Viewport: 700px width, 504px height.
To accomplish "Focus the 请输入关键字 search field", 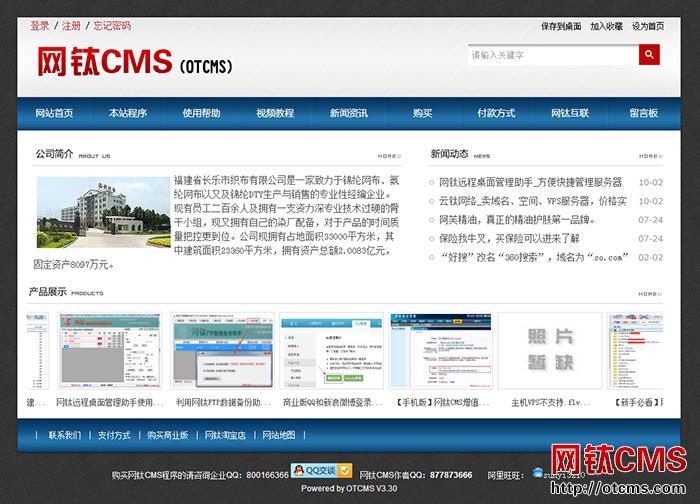I will (550, 56).
